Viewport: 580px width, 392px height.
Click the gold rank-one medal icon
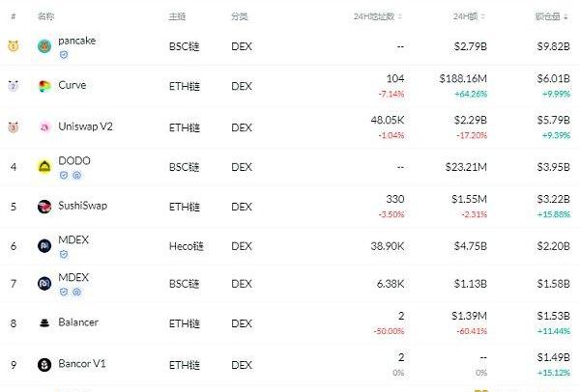[x=14, y=46]
